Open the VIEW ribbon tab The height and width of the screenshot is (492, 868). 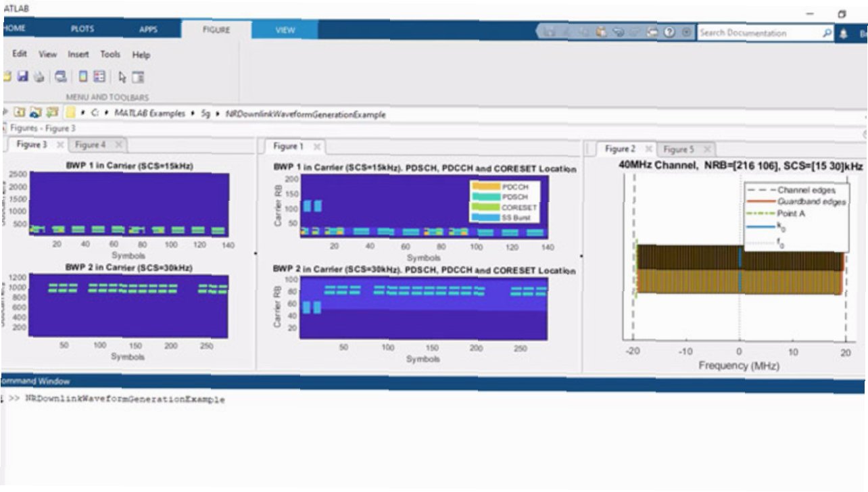[x=285, y=30]
